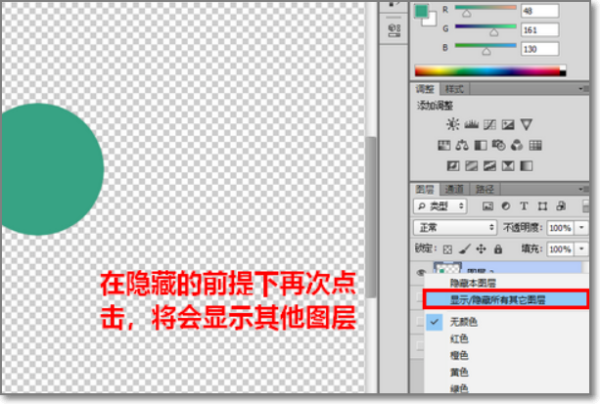
Task: Add a Photo Filter adjustment (camera icon)
Action: tap(499, 145)
